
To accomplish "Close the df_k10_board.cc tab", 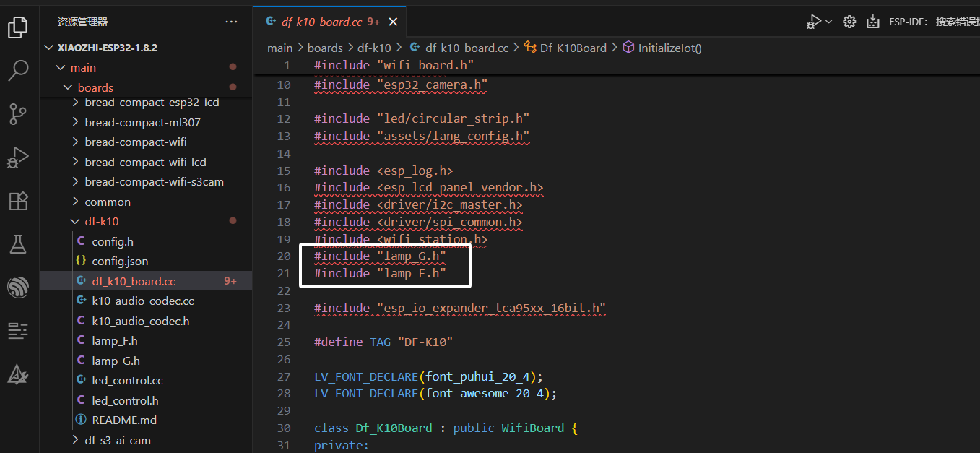I will (393, 22).
